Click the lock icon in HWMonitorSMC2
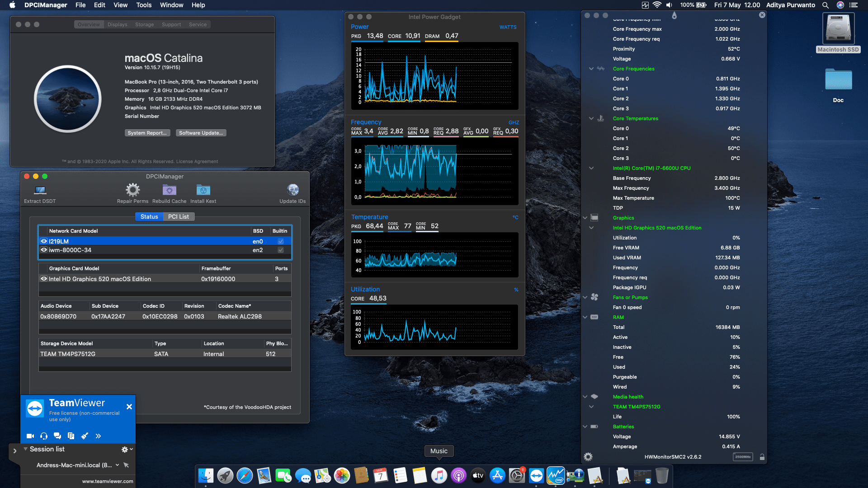The width and height of the screenshot is (868, 488). [x=762, y=457]
